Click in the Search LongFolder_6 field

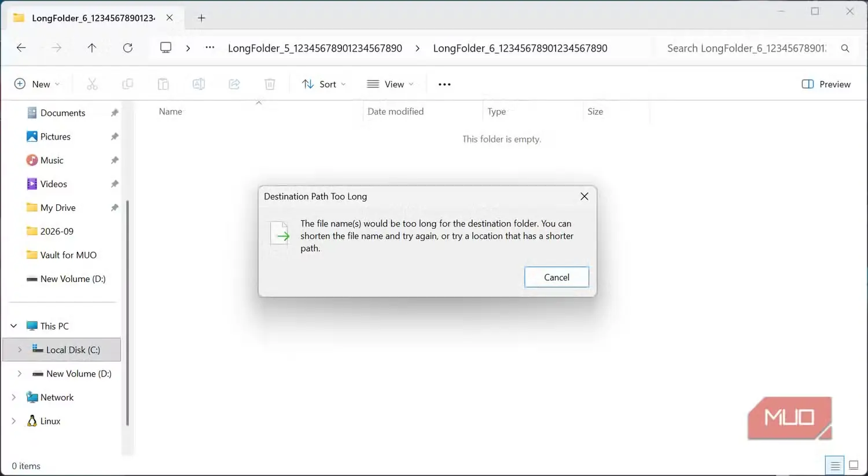point(746,49)
